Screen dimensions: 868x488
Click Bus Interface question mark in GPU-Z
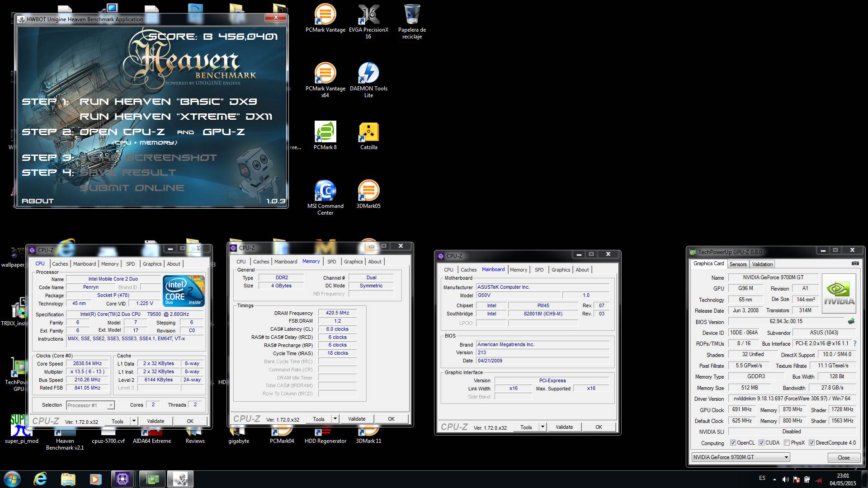coord(854,343)
